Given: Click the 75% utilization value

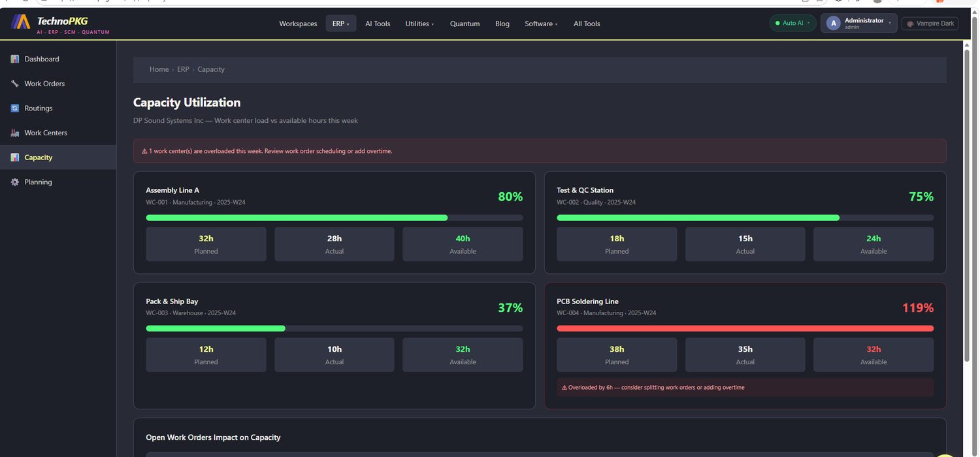Looking at the screenshot, I should (x=921, y=197).
